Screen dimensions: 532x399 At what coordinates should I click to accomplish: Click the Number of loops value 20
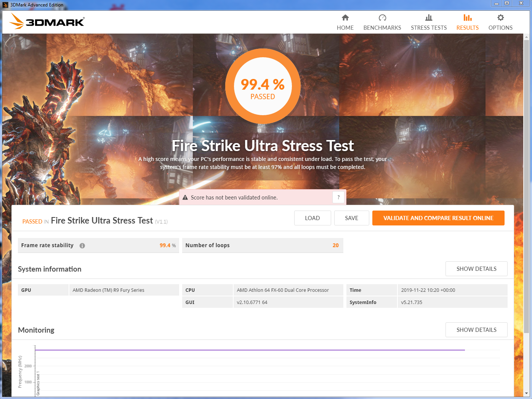point(335,246)
